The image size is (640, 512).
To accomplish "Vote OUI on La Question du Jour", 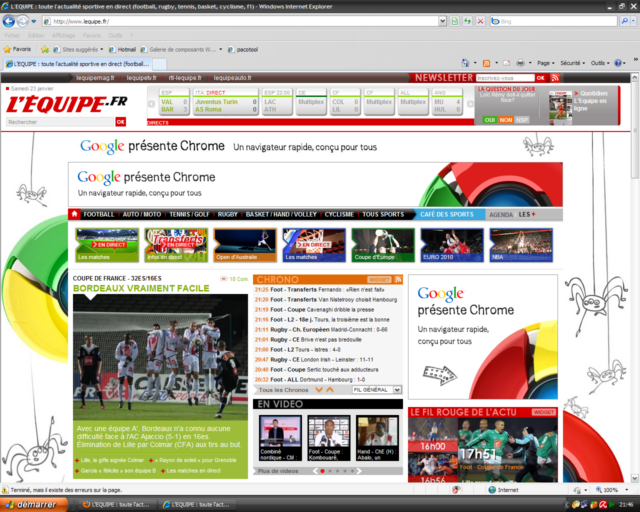I will 489,120.
